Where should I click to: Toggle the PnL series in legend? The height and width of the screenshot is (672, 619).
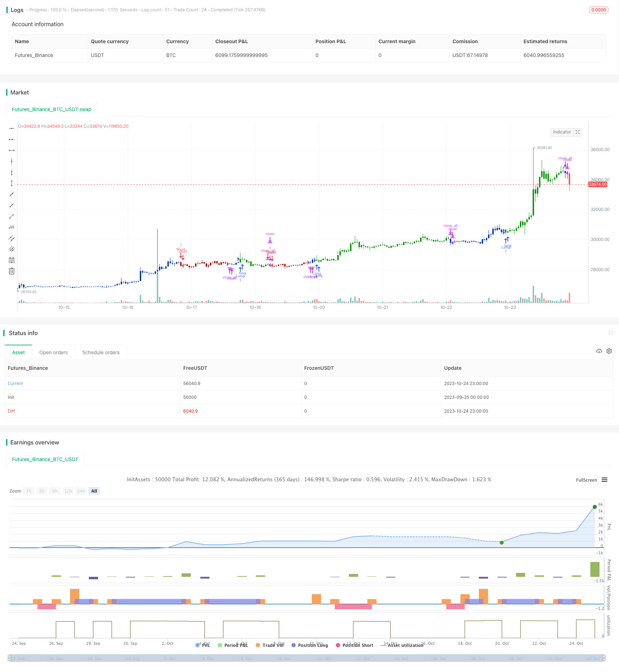[203, 645]
